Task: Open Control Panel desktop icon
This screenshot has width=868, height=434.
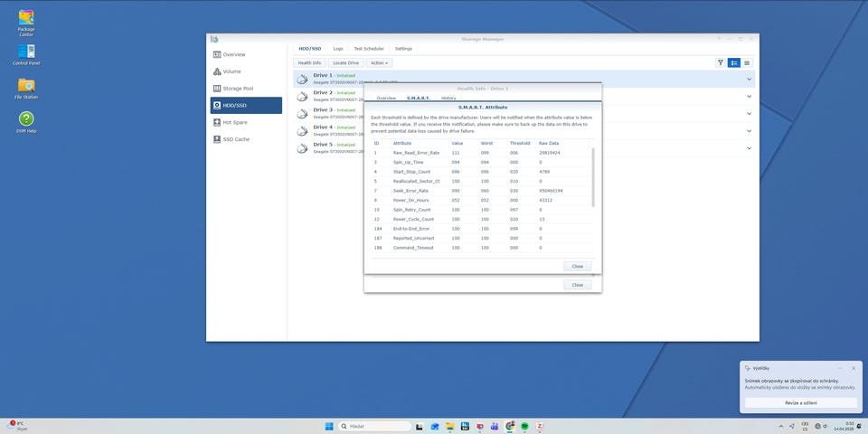Action: [x=26, y=52]
